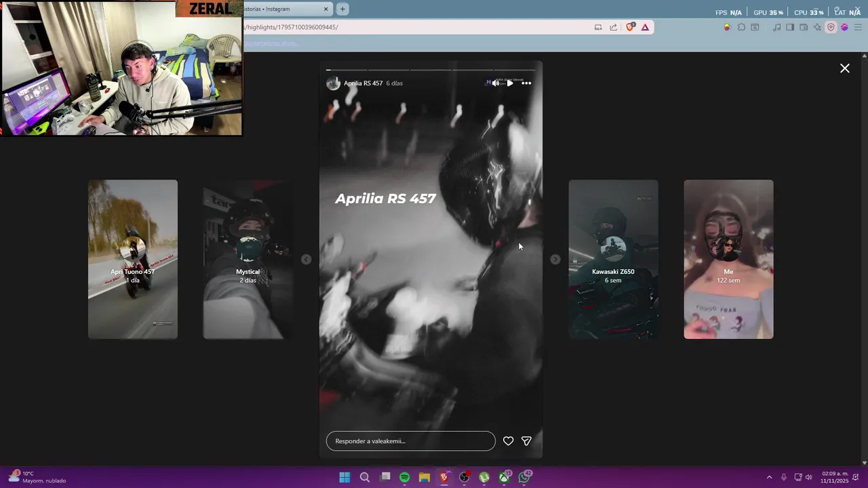The width and height of the screenshot is (868, 488).
Task: Open Task View on the taskbar
Action: coord(385,477)
